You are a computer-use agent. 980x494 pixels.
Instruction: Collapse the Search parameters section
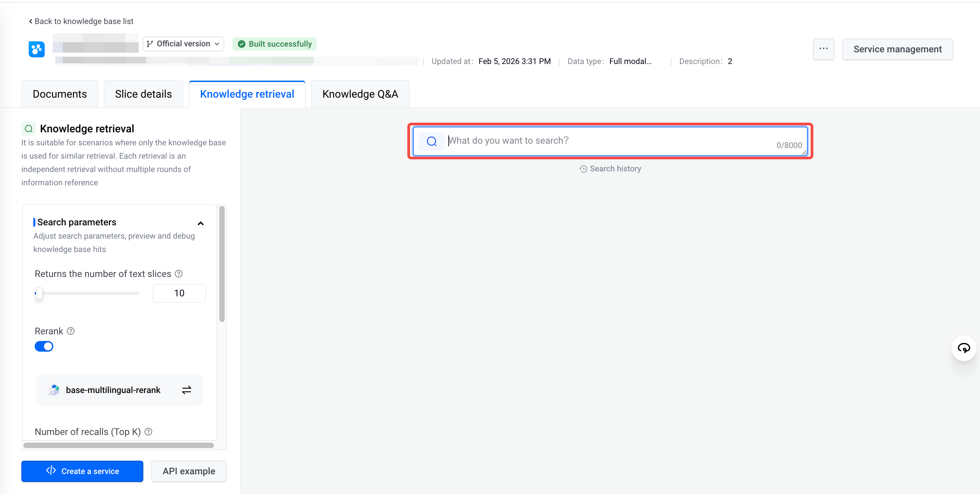[200, 223]
